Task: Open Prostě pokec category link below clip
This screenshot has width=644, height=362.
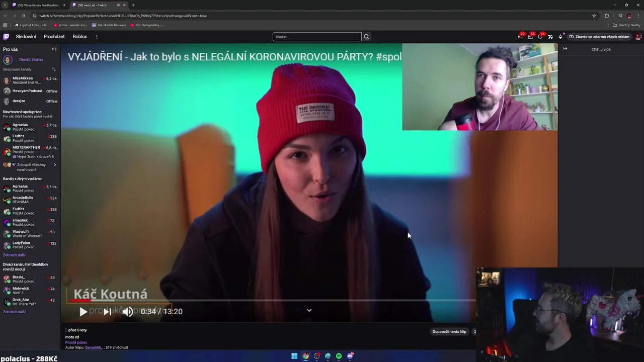Action: [76, 342]
